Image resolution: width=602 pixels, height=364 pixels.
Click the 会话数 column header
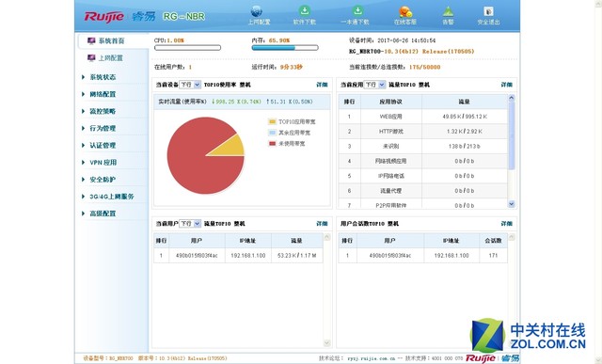(x=493, y=241)
